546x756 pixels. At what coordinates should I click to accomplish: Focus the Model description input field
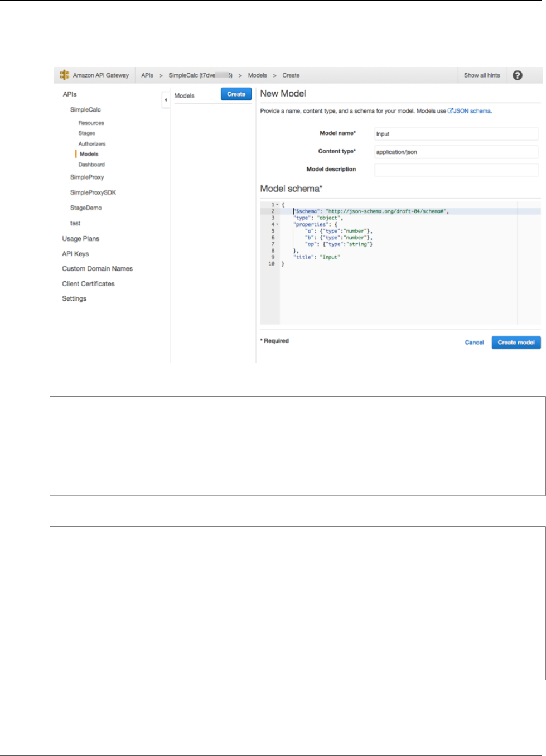tap(456, 170)
